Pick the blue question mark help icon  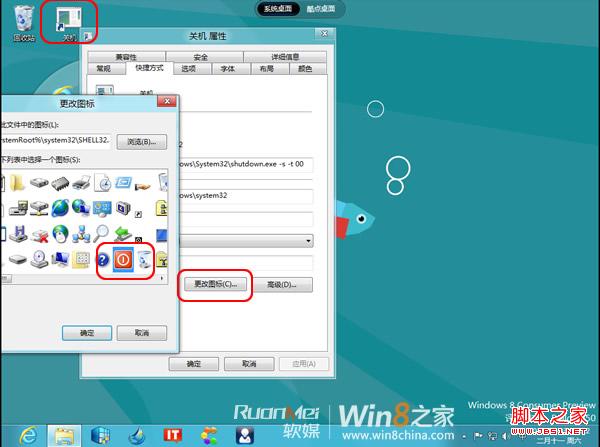tap(103, 260)
